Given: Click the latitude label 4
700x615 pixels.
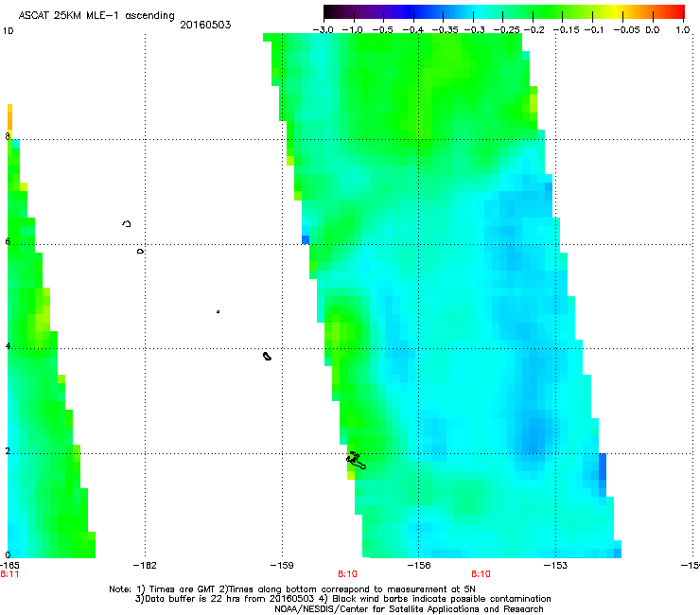Looking at the screenshot, I should (8, 346).
